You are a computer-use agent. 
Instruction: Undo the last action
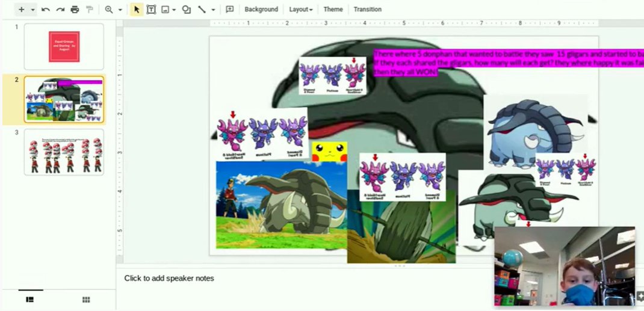point(46,10)
